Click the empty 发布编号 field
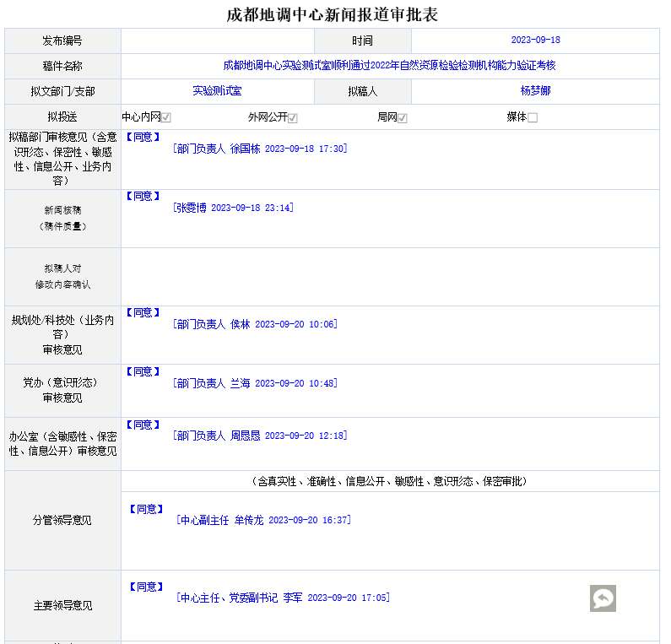Viewport: 671px width, 644px height. (x=217, y=41)
